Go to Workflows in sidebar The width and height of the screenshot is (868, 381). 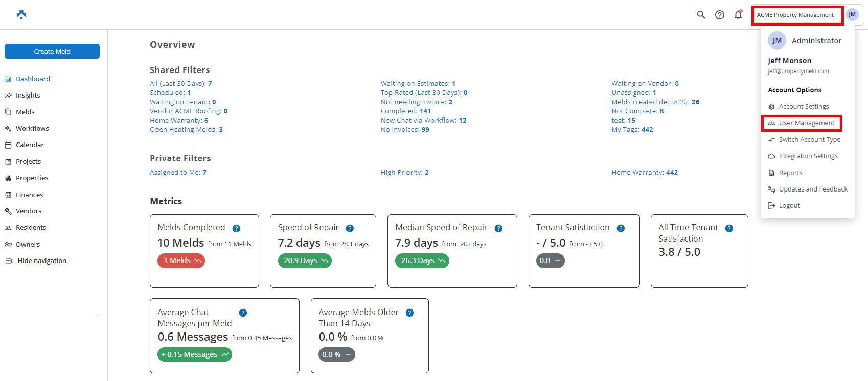click(32, 128)
